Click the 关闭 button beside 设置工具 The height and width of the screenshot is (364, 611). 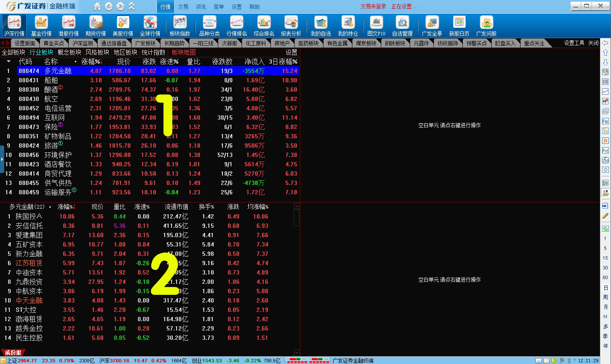coord(593,43)
